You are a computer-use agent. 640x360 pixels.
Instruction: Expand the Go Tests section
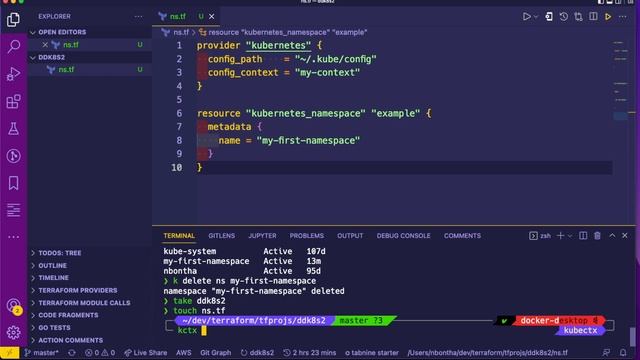click(x=90, y=328)
